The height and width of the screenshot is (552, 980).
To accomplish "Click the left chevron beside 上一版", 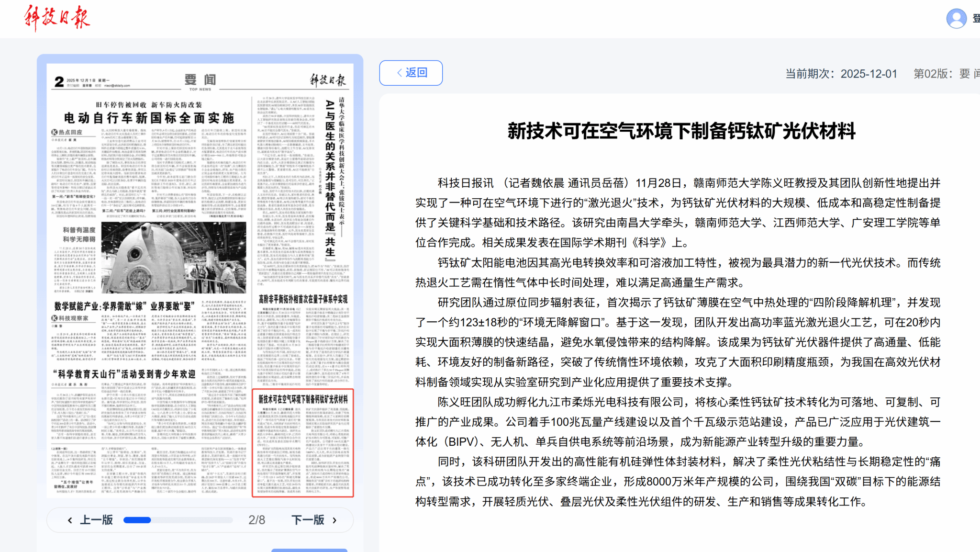I will [70, 520].
